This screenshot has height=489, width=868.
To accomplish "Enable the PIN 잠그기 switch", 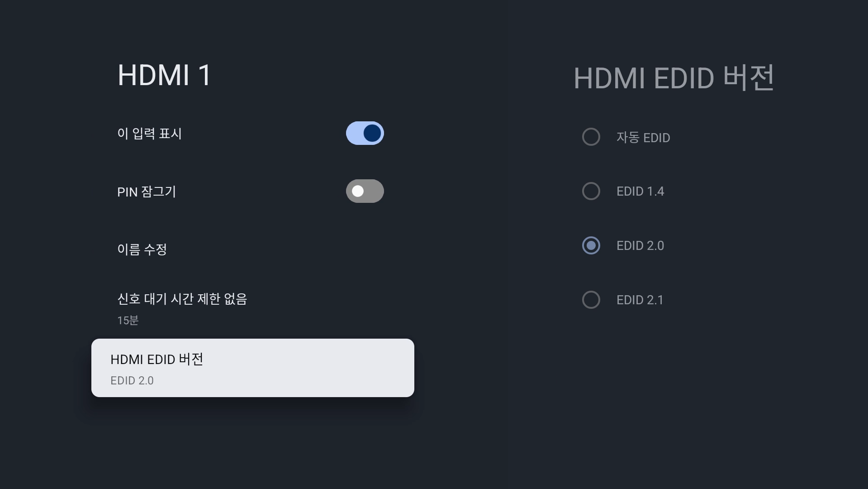I will point(365,191).
